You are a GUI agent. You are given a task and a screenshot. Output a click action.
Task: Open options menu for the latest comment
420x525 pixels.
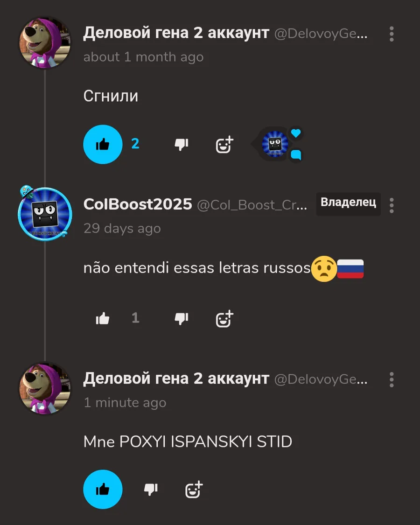click(391, 380)
